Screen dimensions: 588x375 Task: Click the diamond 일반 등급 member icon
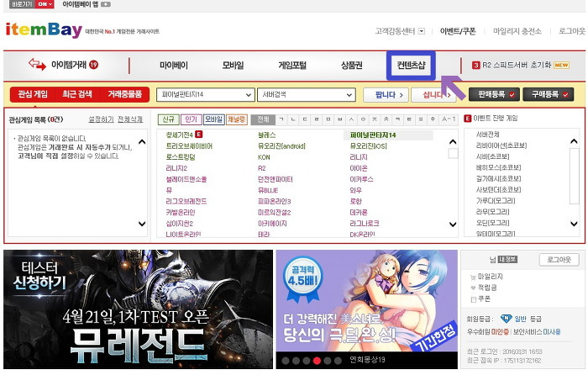point(507,319)
